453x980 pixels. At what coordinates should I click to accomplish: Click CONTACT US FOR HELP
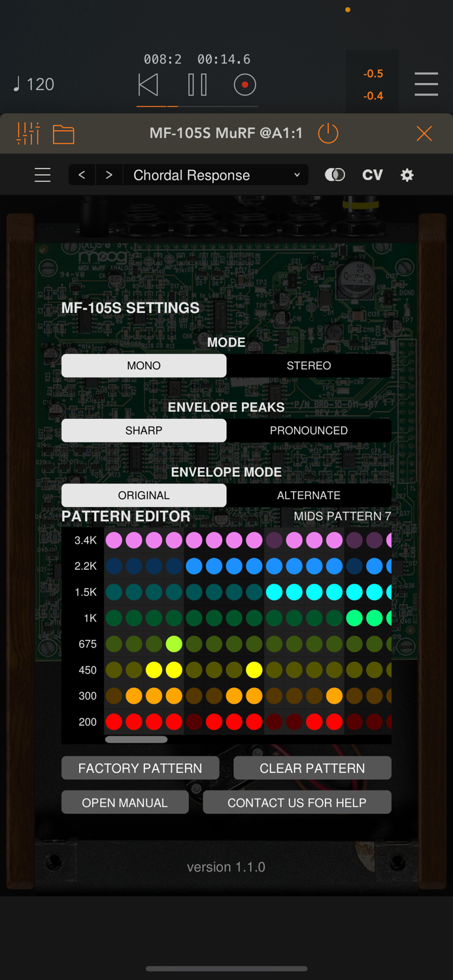(297, 803)
